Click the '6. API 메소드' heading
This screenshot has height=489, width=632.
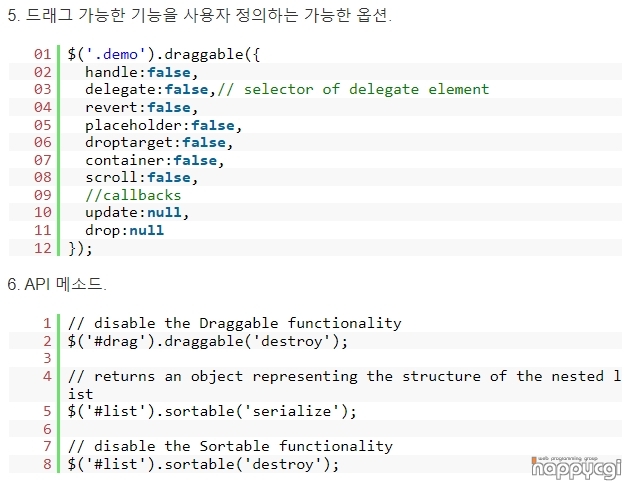pyautogui.click(x=57, y=284)
